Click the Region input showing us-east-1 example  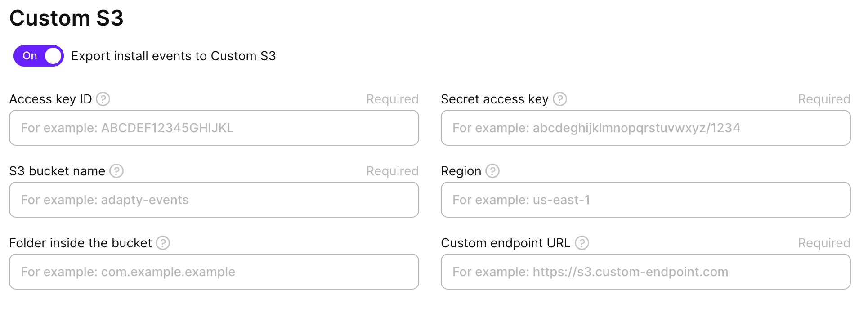coord(645,200)
